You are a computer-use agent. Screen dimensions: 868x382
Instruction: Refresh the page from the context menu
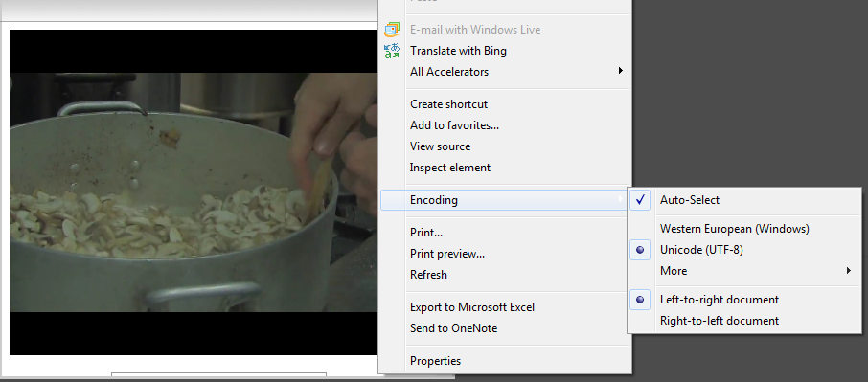(x=428, y=275)
